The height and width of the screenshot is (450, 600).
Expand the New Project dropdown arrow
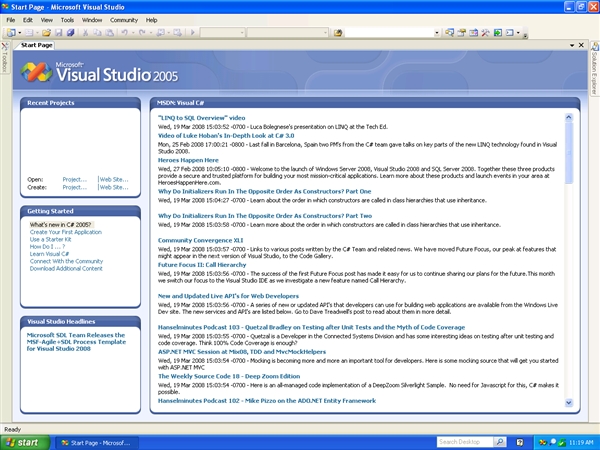click(x=19, y=33)
